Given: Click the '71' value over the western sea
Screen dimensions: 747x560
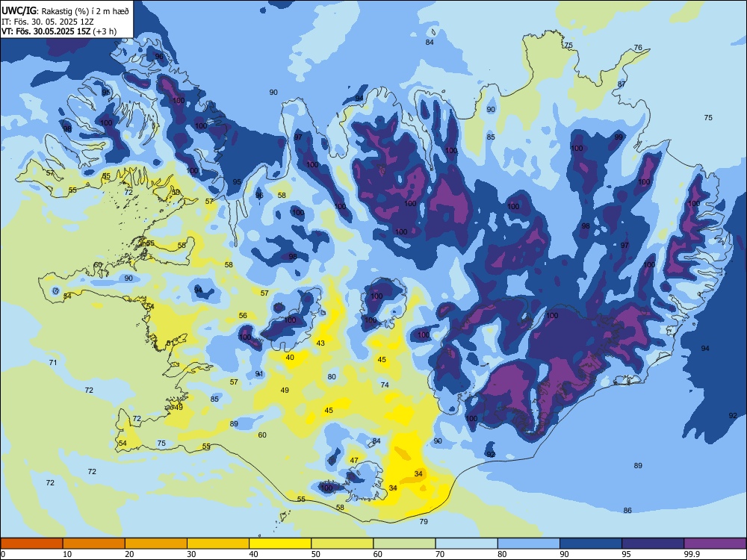Looking at the screenshot, I should (53, 363).
